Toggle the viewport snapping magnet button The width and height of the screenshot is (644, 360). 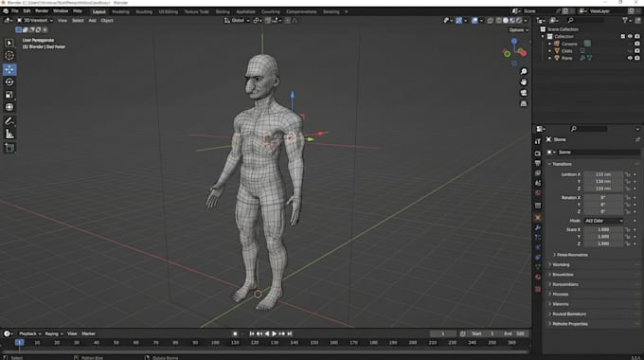268,20
